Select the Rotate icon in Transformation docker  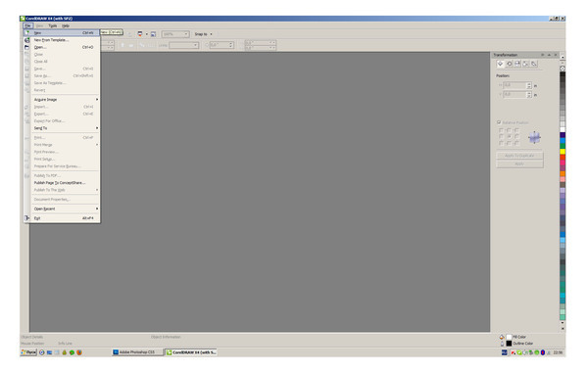(x=509, y=64)
